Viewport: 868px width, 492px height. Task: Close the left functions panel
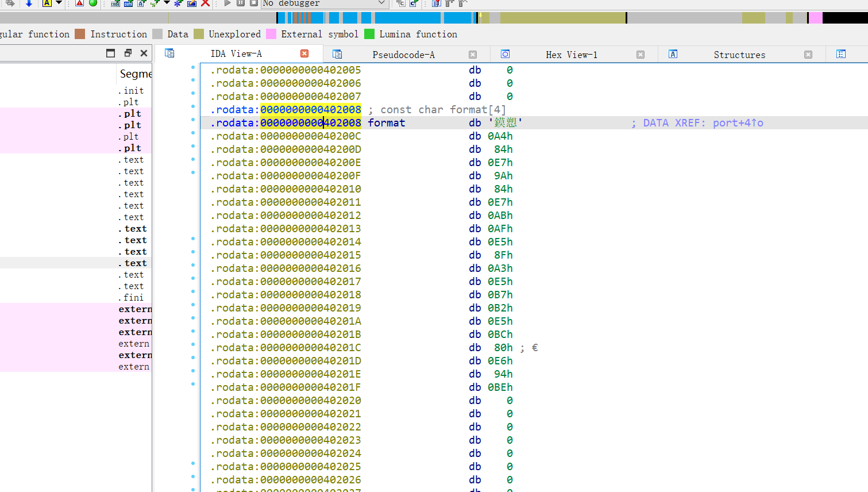click(x=144, y=53)
